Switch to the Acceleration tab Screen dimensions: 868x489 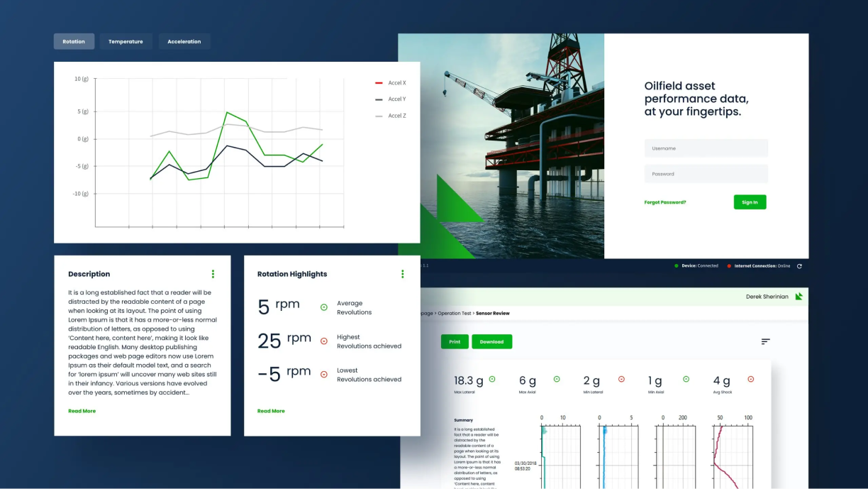pos(184,42)
